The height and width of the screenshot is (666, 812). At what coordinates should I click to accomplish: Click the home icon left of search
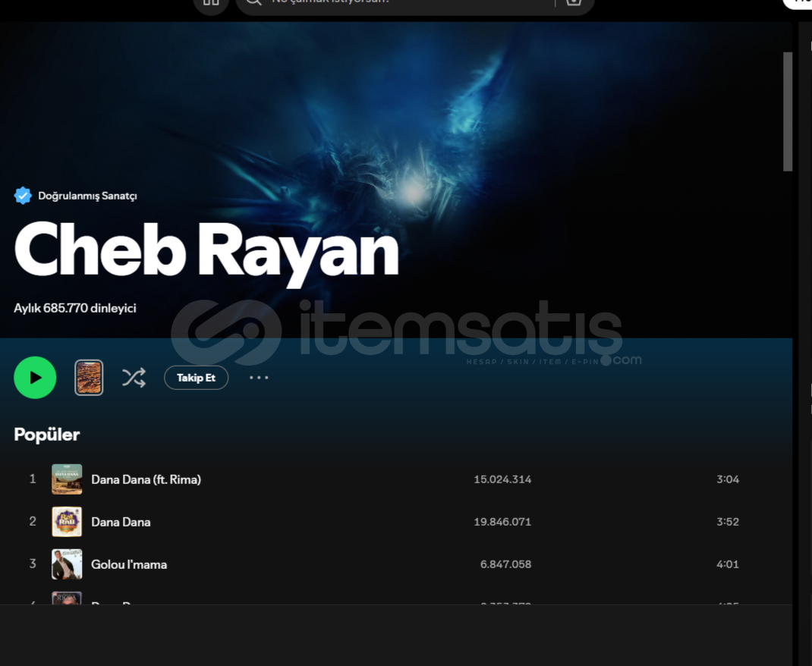pos(211,2)
